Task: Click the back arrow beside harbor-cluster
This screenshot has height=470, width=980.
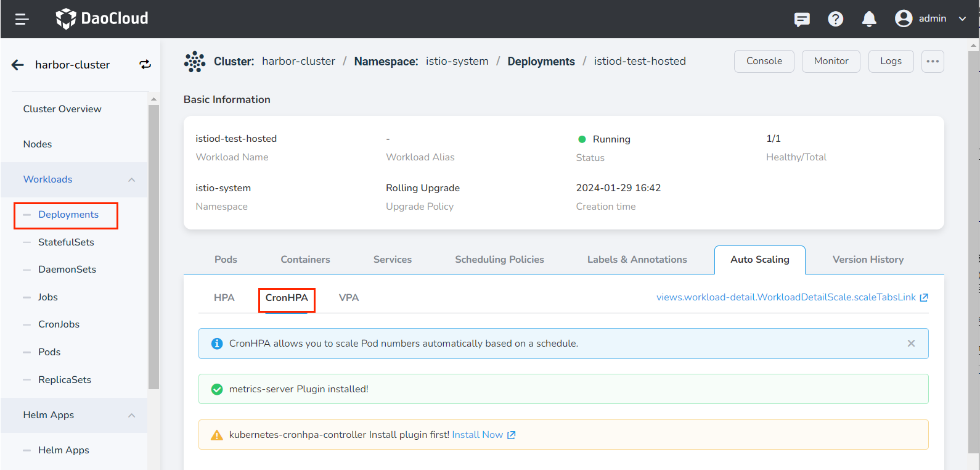Action: 18,65
